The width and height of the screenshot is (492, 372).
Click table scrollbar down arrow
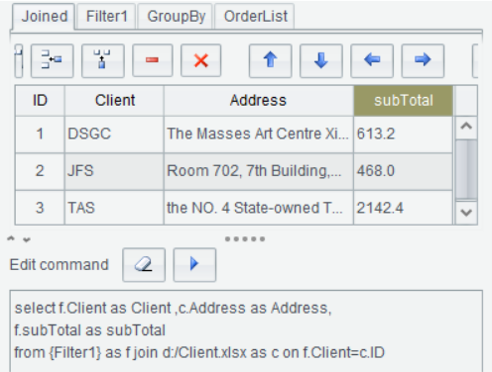(x=466, y=213)
